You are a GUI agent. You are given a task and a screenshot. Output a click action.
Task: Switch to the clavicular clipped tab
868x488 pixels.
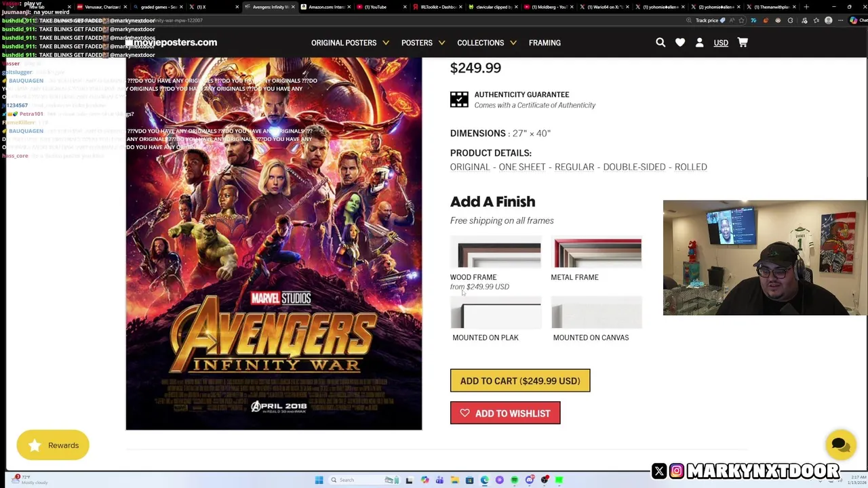(x=494, y=7)
